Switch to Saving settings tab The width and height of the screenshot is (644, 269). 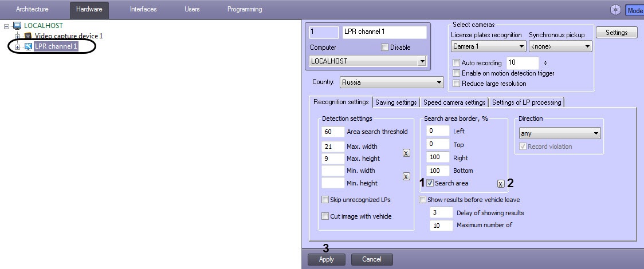[x=396, y=102]
